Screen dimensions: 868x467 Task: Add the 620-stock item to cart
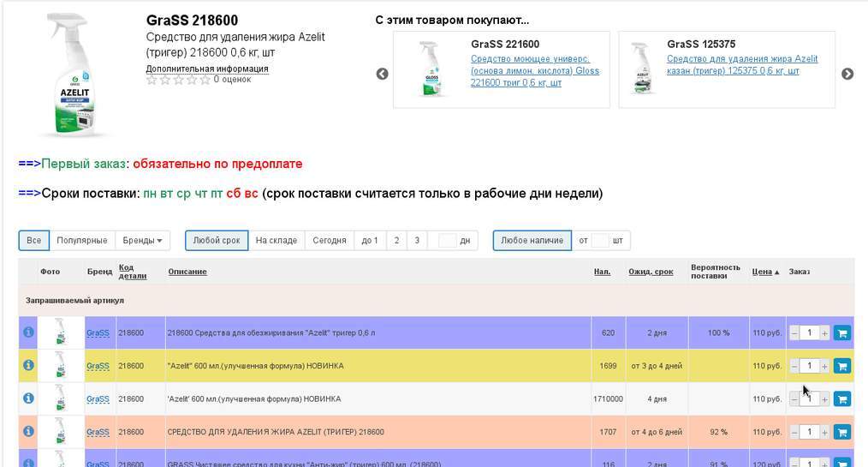click(842, 333)
